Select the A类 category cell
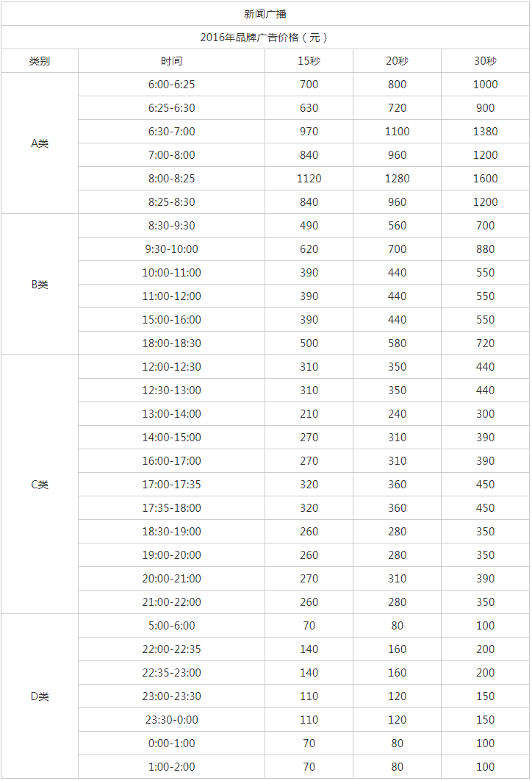Viewport: 532px width, 781px height. pyautogui.click(x=40, y=143)
